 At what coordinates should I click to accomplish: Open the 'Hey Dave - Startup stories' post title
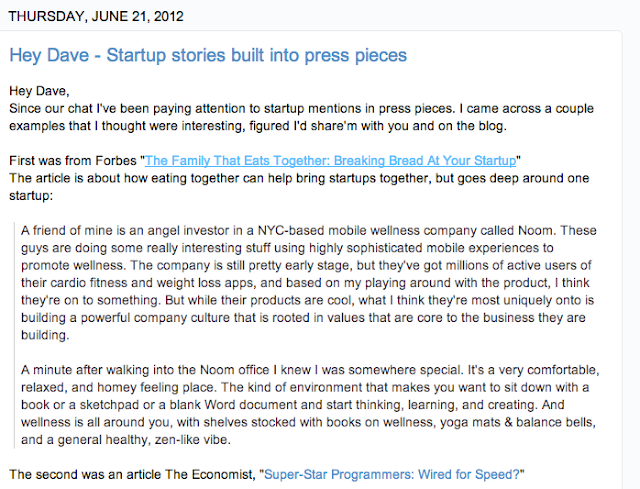(208, 55)
